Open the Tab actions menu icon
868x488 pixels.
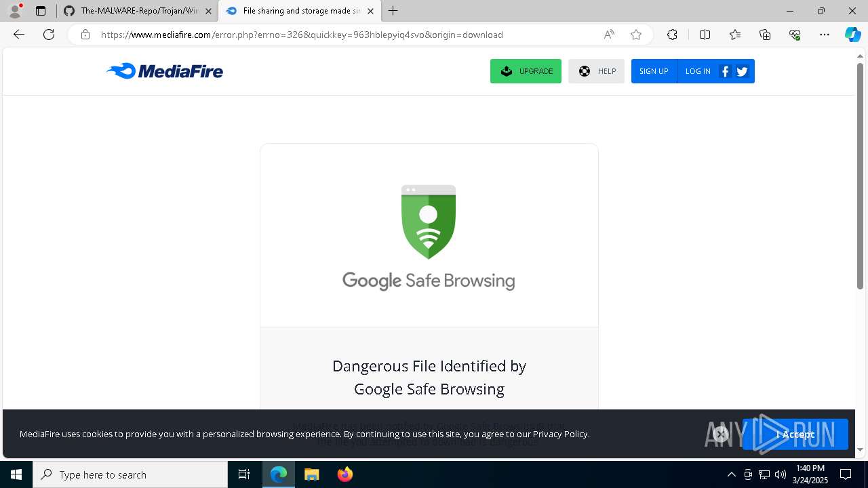click(x=41, y=11)
